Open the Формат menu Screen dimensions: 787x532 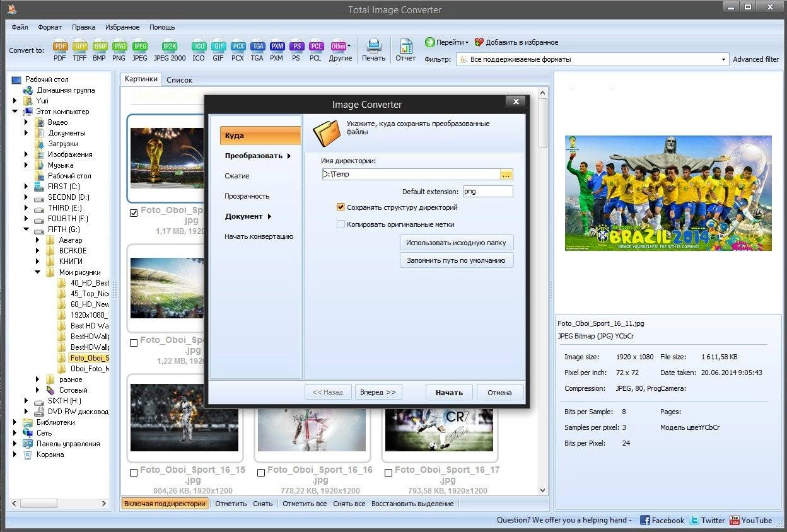[x=50, y=27]
